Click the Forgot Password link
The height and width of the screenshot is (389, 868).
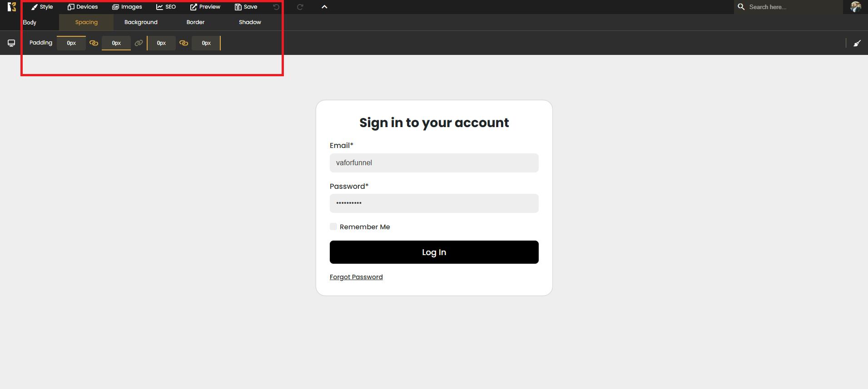356,277
